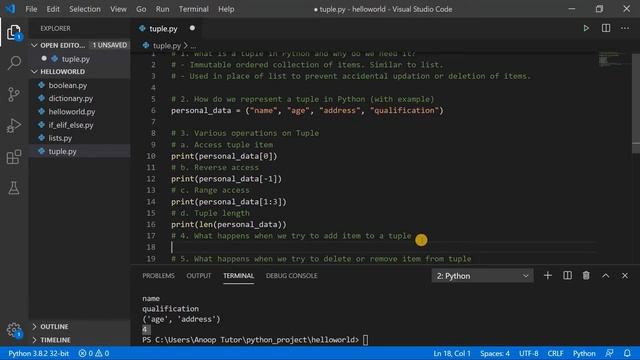Image resolution: width=640 pixels, height=360 pixels.
Task: Open the Search view icon
Action: click(x=14, y=63)
